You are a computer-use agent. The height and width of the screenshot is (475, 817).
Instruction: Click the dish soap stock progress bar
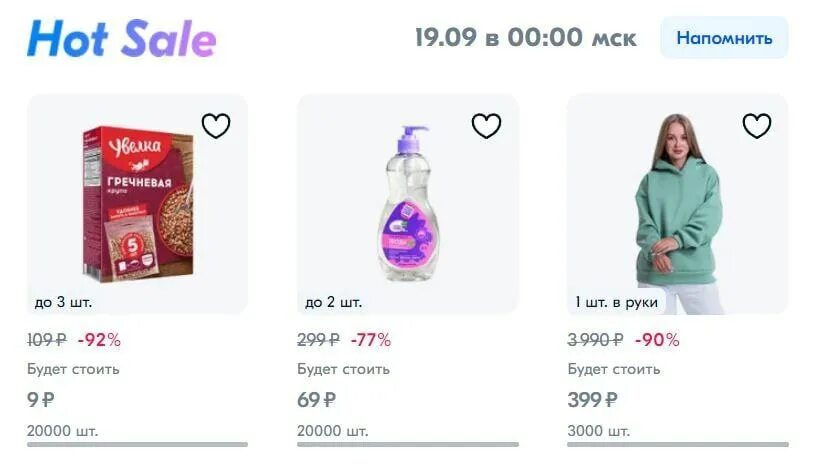407,444
